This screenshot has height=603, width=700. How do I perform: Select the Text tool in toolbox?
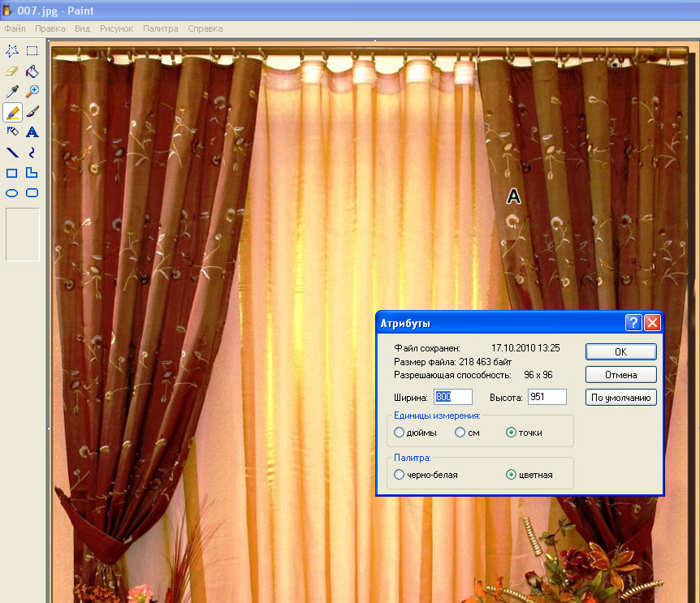coord(32,131)
